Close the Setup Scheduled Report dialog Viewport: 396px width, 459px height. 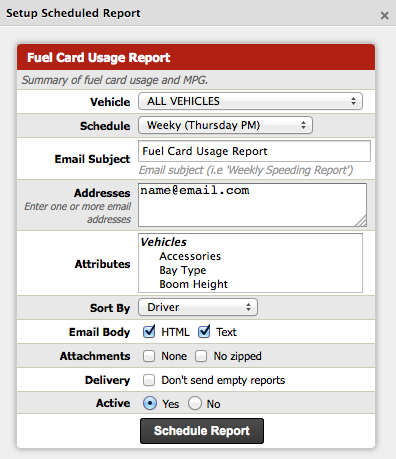385,15
